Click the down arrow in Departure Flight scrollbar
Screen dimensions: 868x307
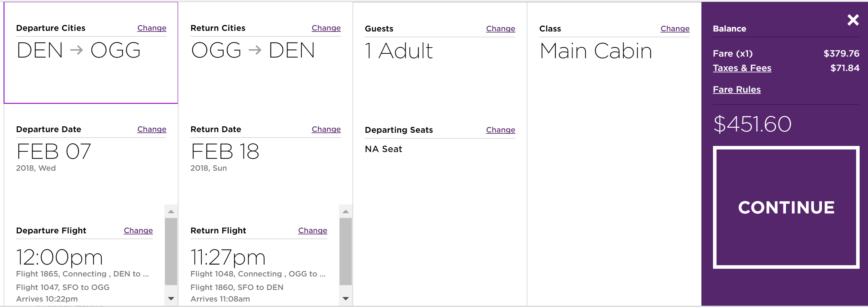point(171,299)
